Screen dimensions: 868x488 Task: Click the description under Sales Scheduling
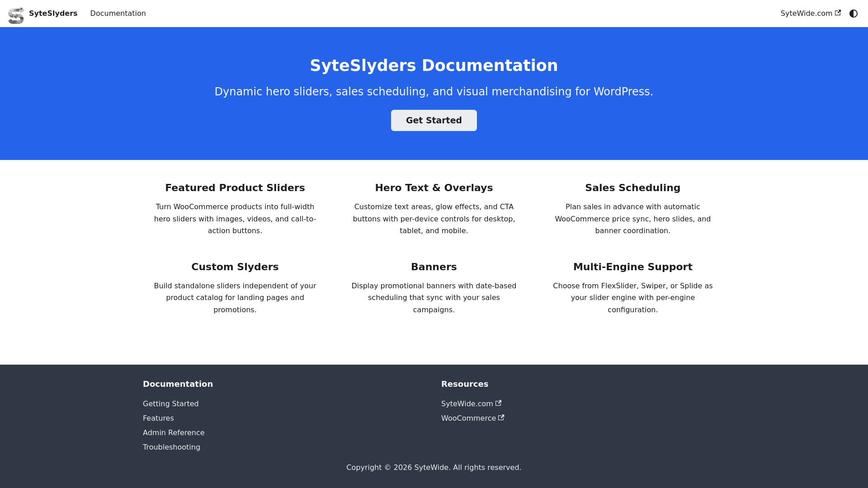[633, 219]
